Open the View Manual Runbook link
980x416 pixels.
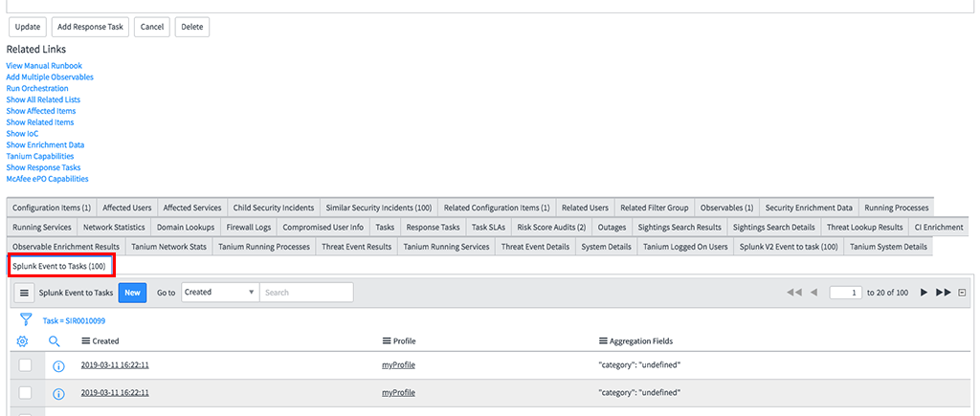pyautogui.click(x=44, y=66)
